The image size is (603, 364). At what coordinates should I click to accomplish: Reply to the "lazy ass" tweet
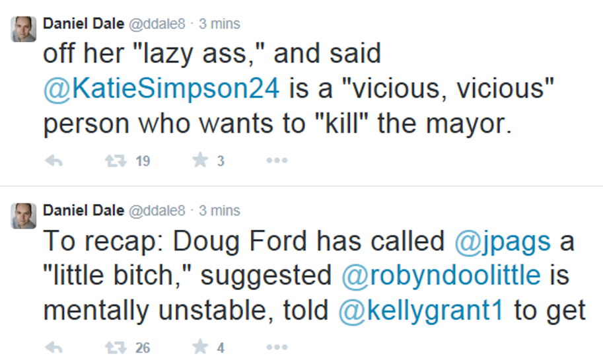[x=53, y=161]
